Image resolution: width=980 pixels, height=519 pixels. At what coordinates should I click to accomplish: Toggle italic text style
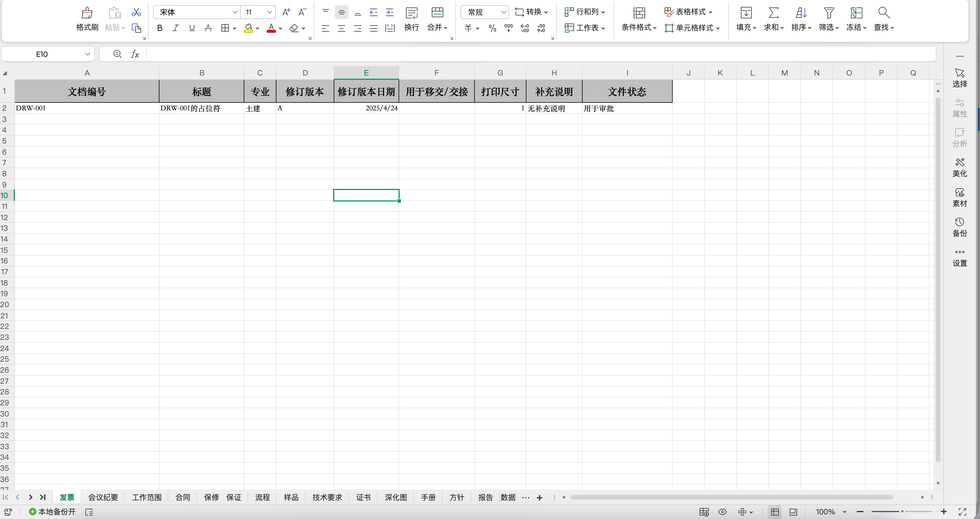coord(176,28)
